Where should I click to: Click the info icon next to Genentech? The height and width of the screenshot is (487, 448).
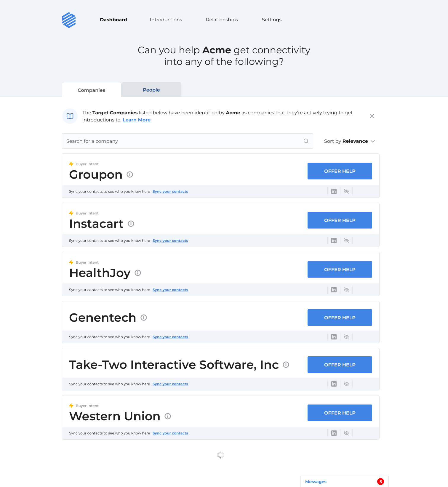click(x=144, y=318)
